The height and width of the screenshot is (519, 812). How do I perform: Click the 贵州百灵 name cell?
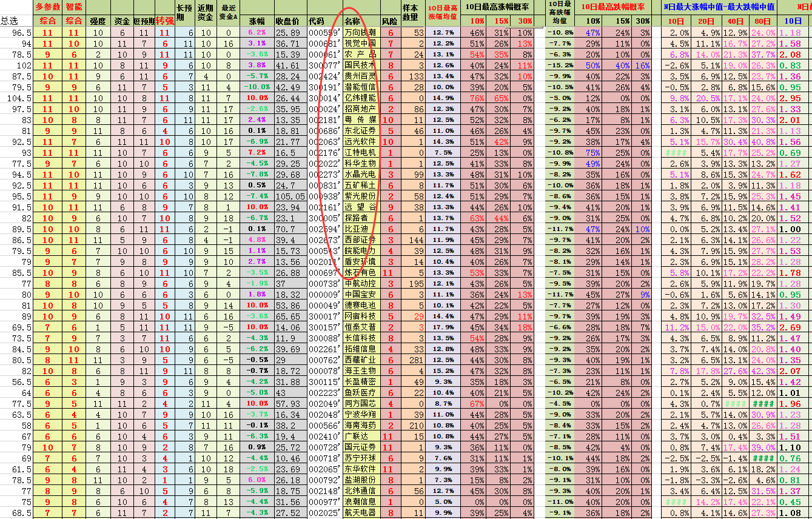point(361,76)
